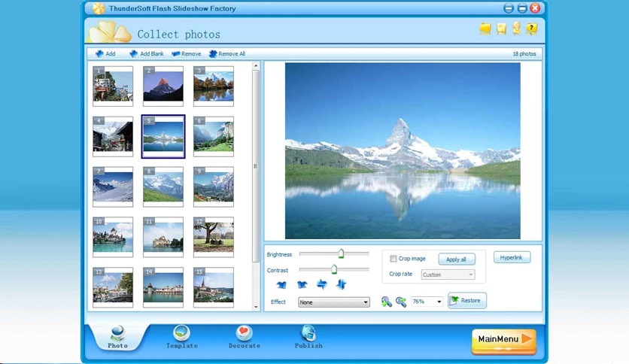Click the Contrast slider handle
The image size is (629, 364).
tap(334, 269)
